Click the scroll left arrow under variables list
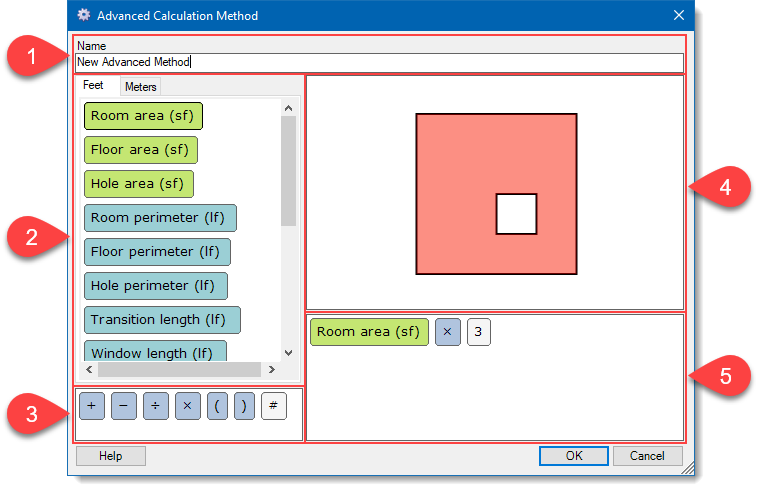The width and height of the screenshot is (760, 491). point(89,369)
